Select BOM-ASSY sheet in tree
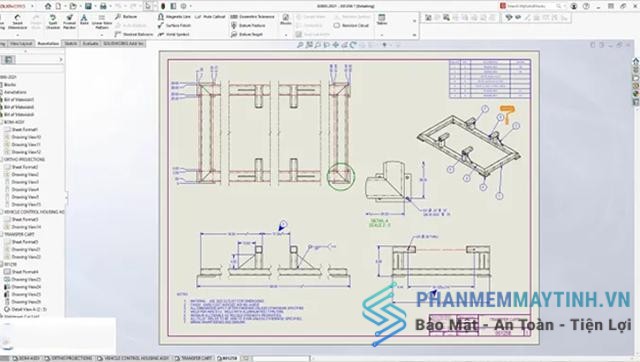 click(x=13, y=122)
